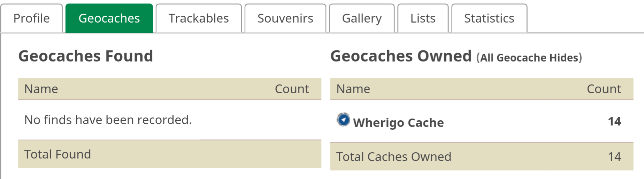Select the Geocaches tab
Viewport: 644px width, 179px height.
tap(109, 18)
